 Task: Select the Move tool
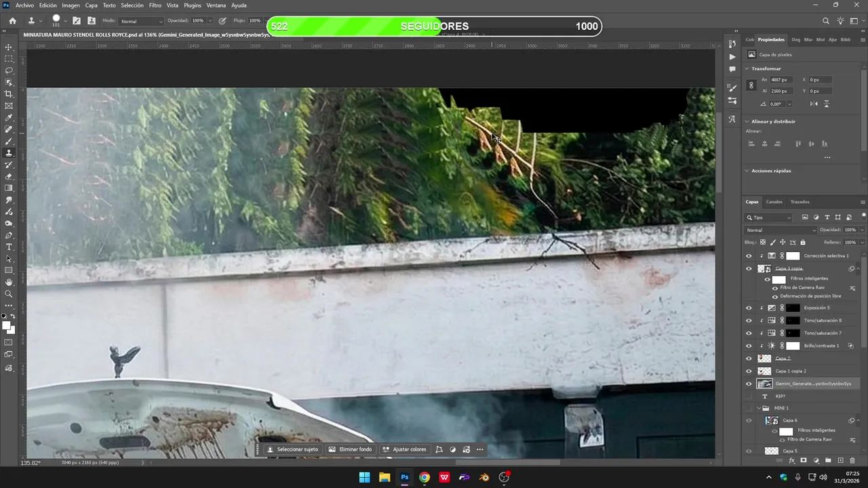pos(9,47)
